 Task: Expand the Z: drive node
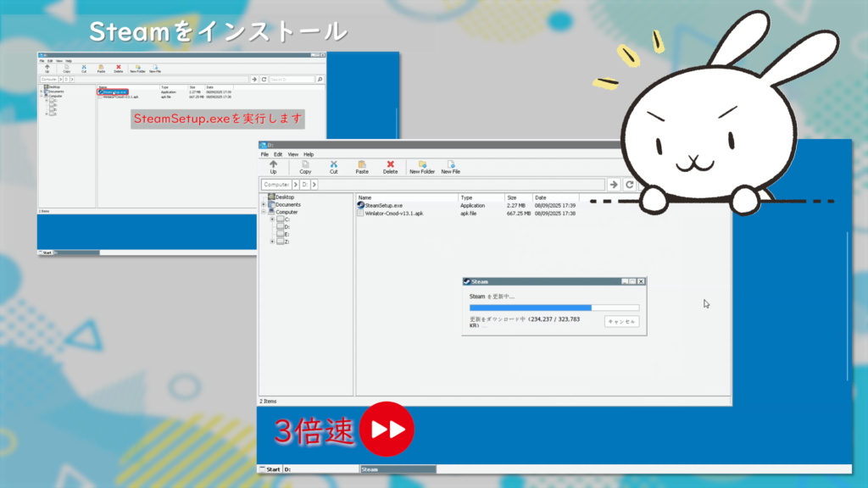pyautogui.click(x=272, y=241)
